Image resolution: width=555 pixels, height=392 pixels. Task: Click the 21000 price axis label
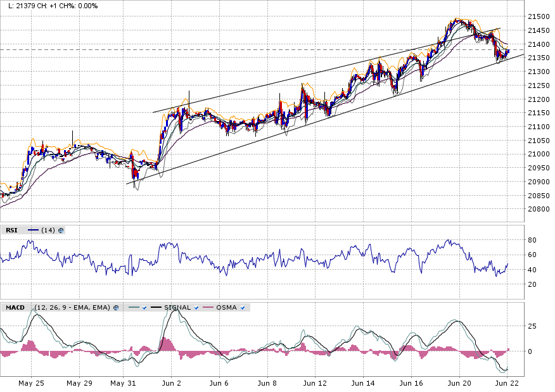[x=539, y=155]
